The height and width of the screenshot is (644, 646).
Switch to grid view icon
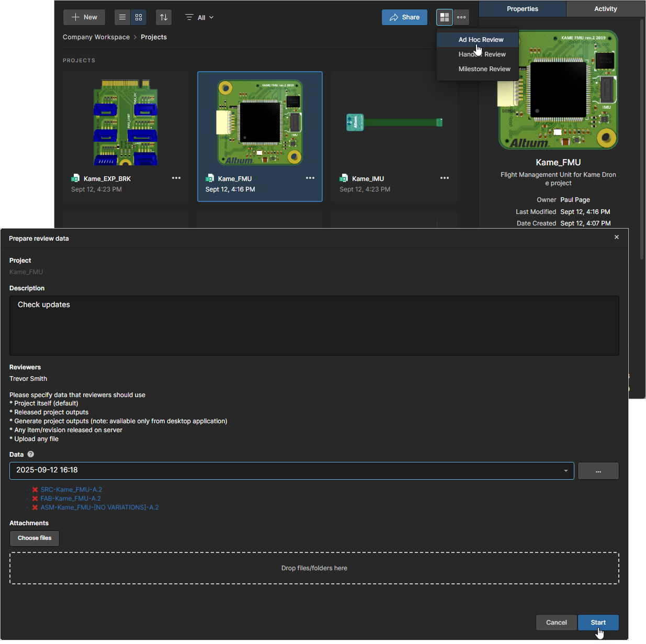coord(139,17)
